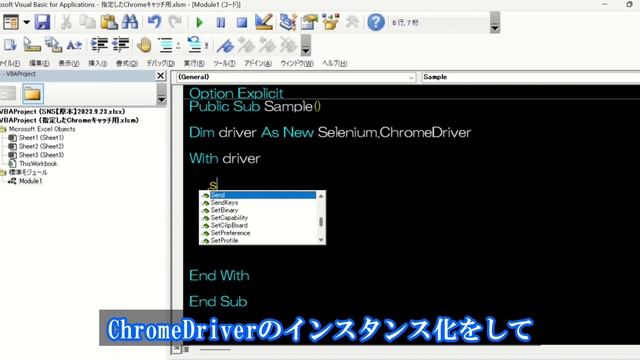
Task: Outdent the selected code lines
Action: pos(121,45)
